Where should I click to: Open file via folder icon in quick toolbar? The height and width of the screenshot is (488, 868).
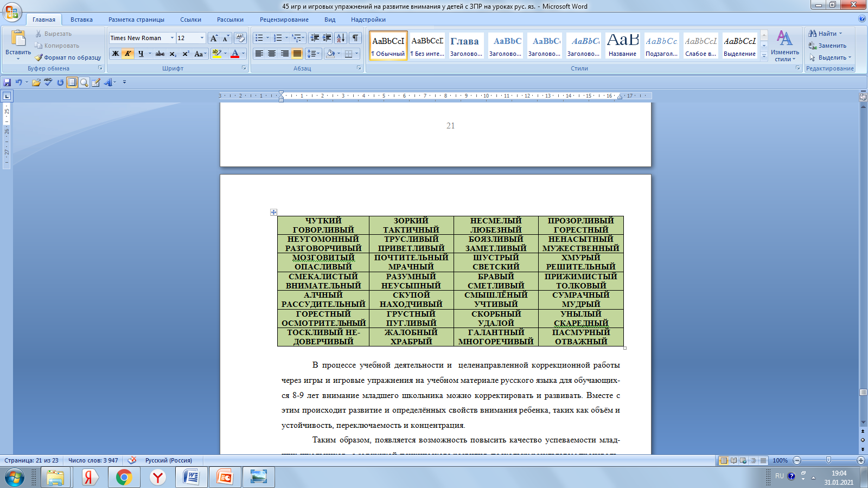tap(36, 82)
